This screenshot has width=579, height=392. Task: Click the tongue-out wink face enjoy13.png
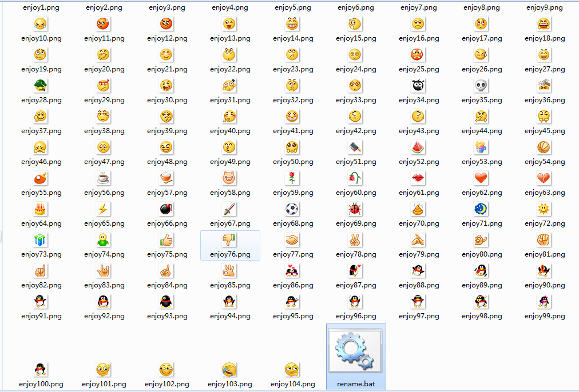coord(229,24)
